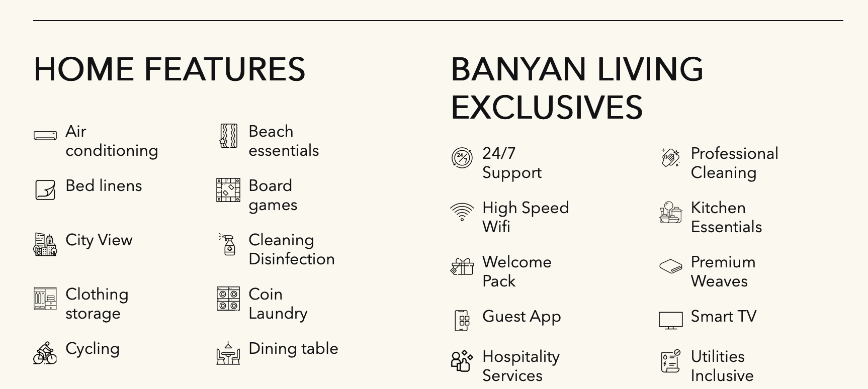Click the Professional Cleaning label
This screenshot has width=868, height=389.
734,163
